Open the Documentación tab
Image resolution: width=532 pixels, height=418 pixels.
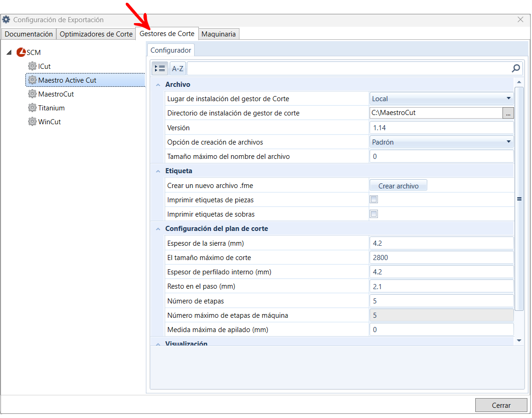click(29, 34)
